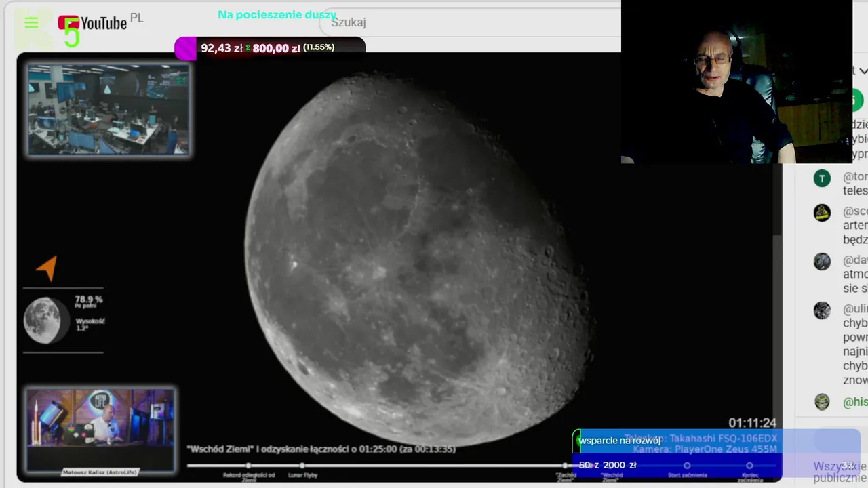Click the Zachód Ziemi timeline marker
Viewport: 868px width, 488px height.
565,466
